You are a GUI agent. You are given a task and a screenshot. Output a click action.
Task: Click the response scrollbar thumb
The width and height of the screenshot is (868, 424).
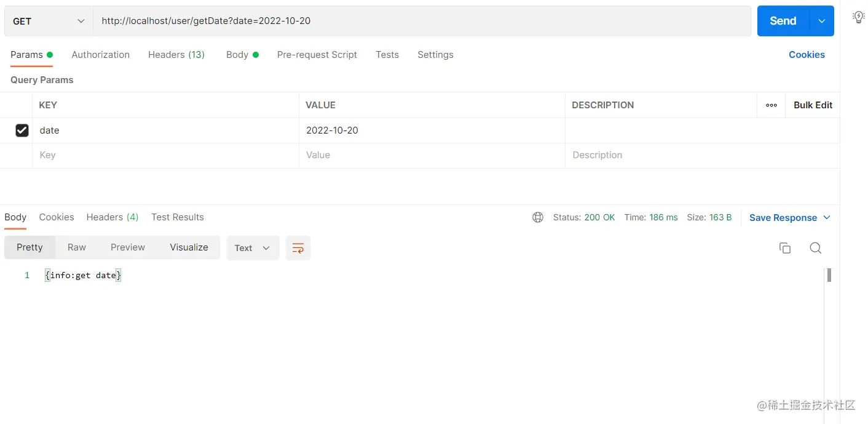(x=829, y=275)
